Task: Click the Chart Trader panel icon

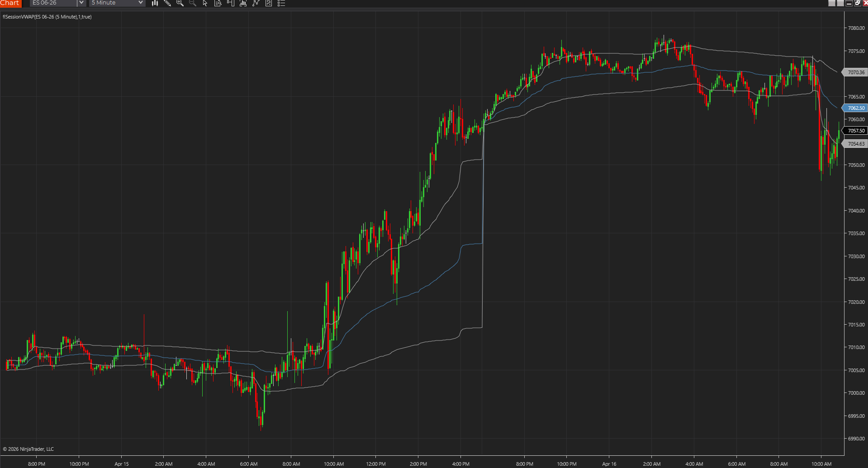Action: point(230,3)
